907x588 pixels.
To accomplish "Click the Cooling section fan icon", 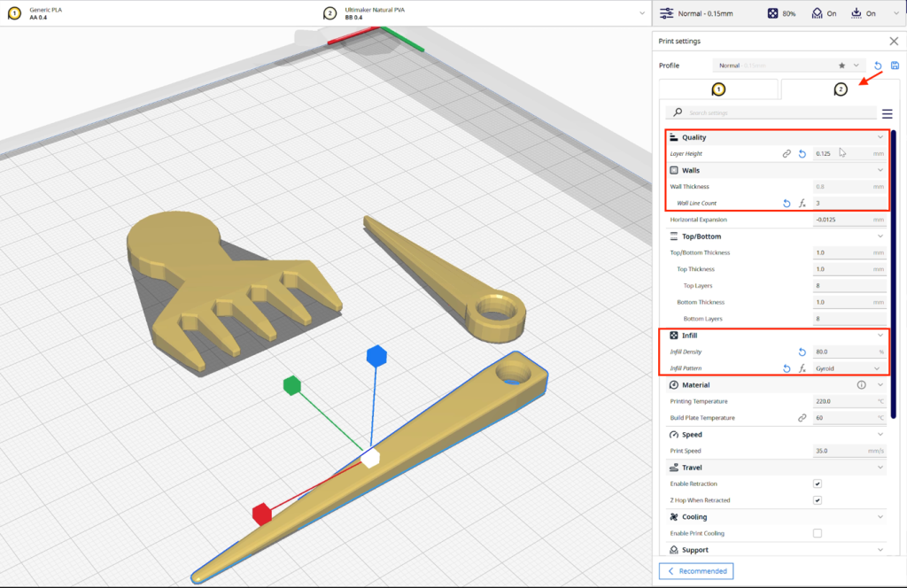I will tap(674, 517).
